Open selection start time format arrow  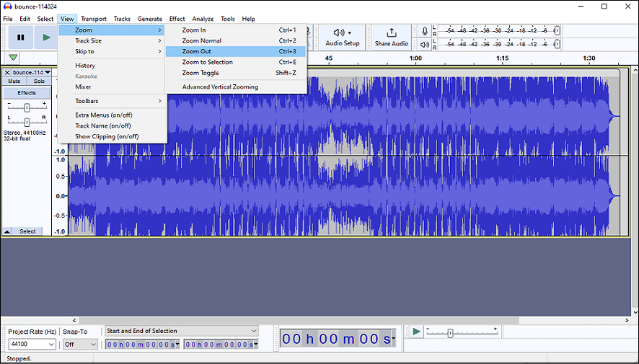(177, 345)
